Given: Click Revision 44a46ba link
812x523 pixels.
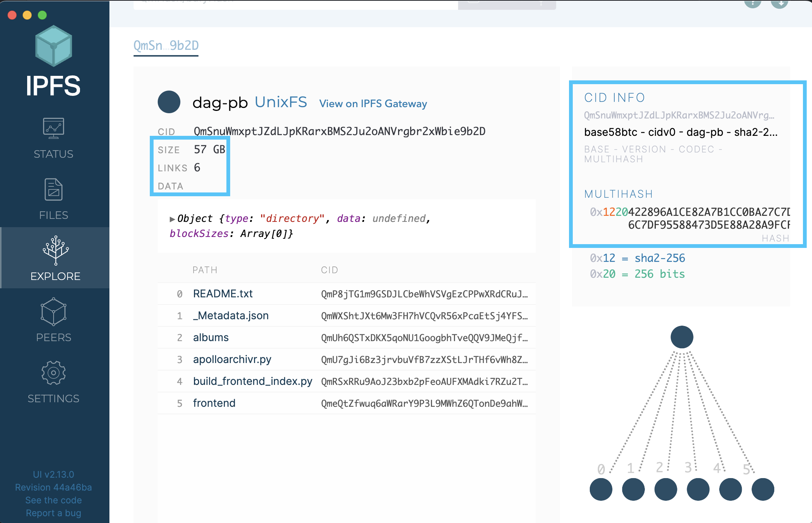Looking at the screenshot, I should [54, 487].
